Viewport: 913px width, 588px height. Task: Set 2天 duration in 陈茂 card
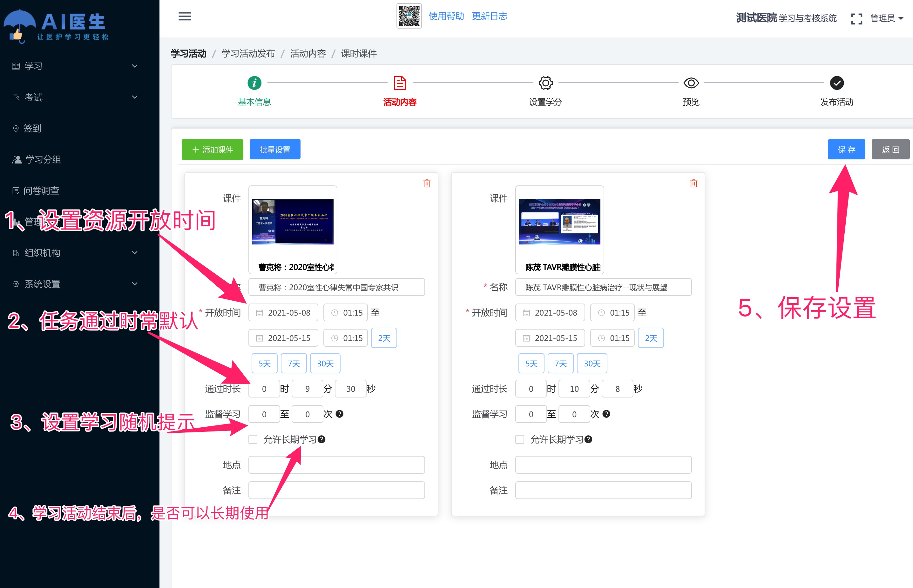point(651,338)
